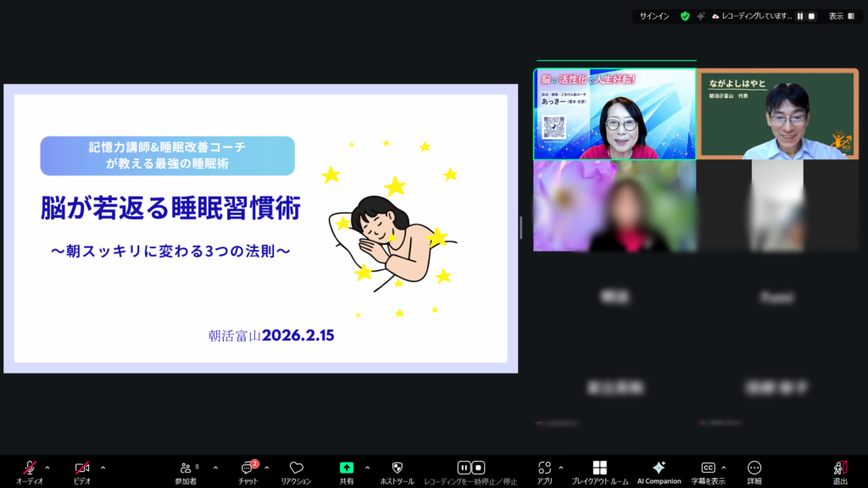
Task: Turn on the camera with the ビデオ icon
Action: (x=82, y=468)
